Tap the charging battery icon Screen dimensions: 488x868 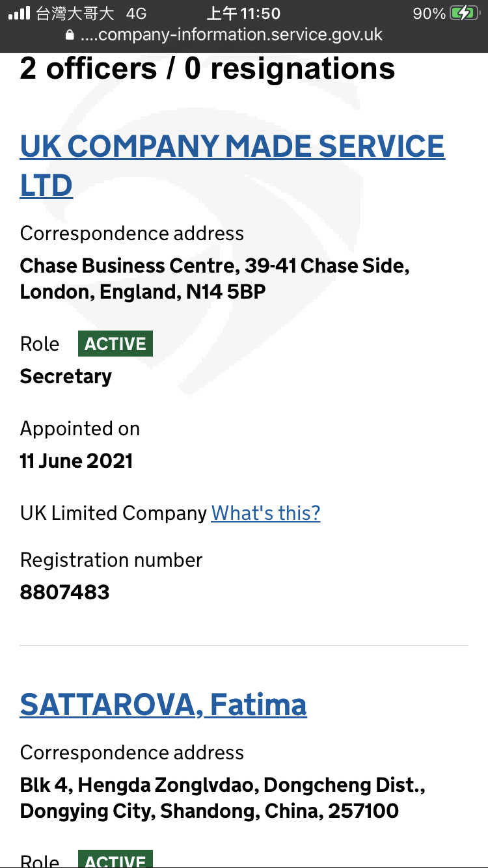click(465, 13)
